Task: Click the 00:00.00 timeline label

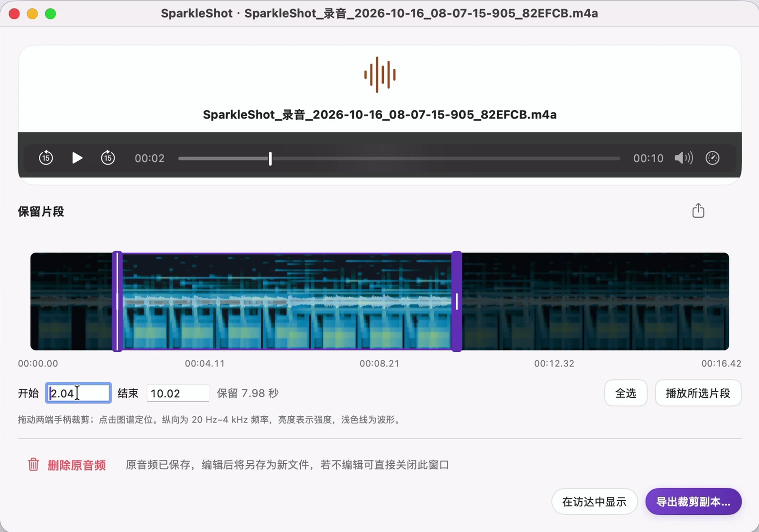Action: (x=38, y=364)
